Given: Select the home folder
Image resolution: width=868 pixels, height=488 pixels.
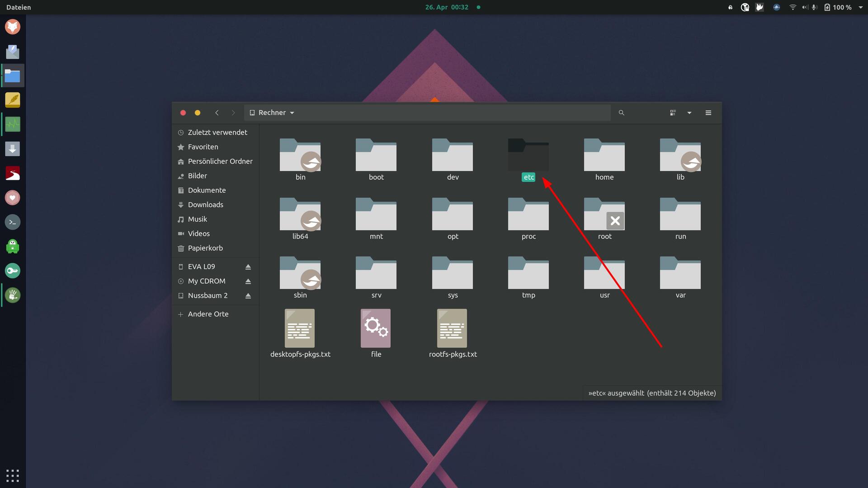Looking at the screenshot, I should pos(604,156).
